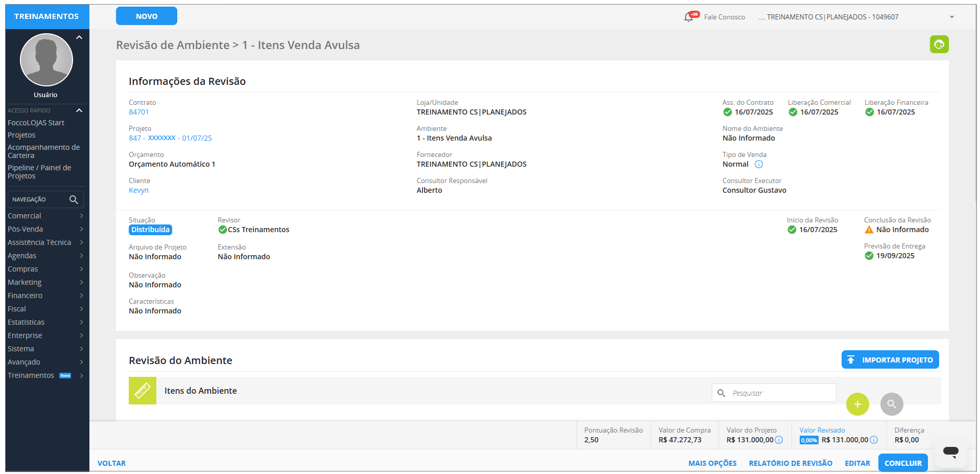Open contract 84701 link
The image size is (980, 474).
point(138,112)
